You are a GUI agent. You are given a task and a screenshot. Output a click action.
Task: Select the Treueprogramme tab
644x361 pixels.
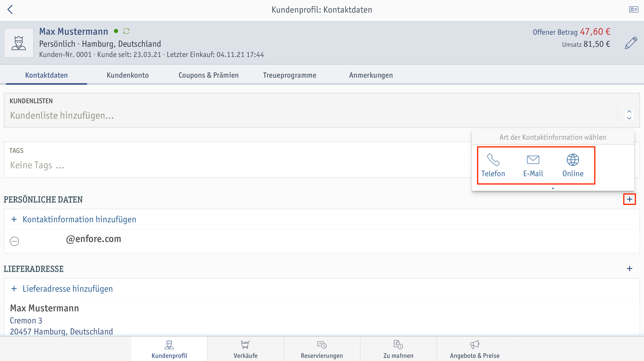pos(290,75)
